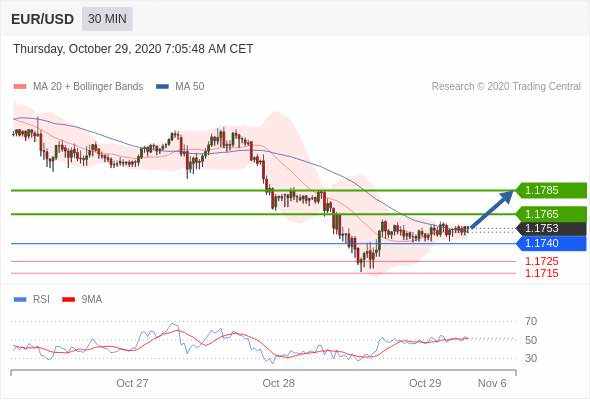590x400 pixels.
Task: Click the RSI 70 level label
Action: (x=531, y=321)
